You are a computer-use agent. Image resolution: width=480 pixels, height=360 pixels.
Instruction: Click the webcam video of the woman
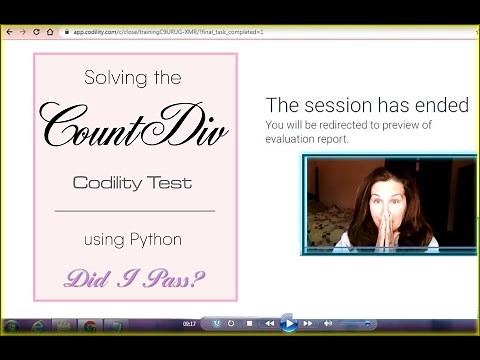(x=389, y=205)
